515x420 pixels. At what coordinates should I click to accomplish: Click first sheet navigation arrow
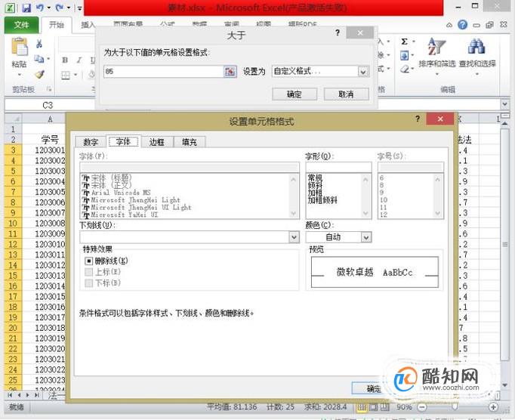coord(10,395)
